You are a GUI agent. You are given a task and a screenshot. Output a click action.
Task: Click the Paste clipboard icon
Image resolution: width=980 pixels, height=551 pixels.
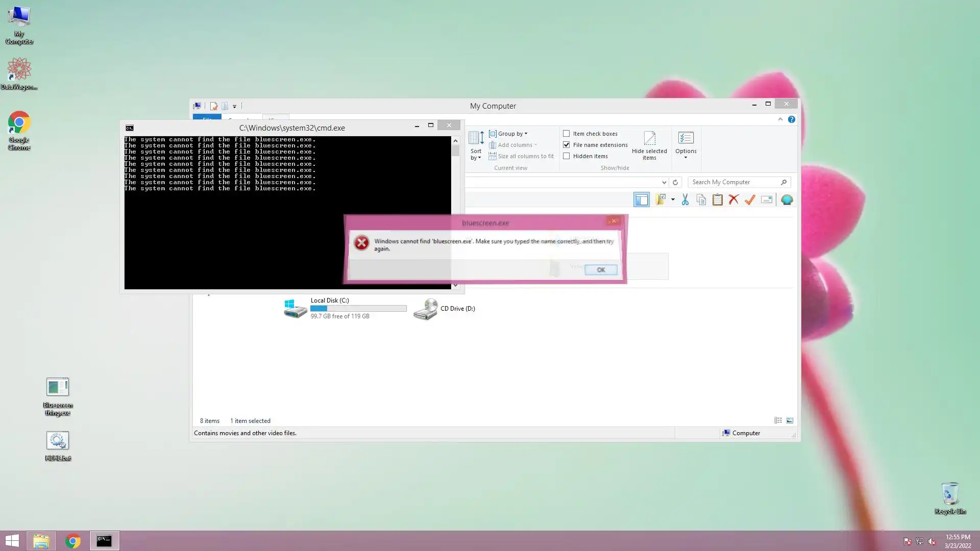point(717,200)
